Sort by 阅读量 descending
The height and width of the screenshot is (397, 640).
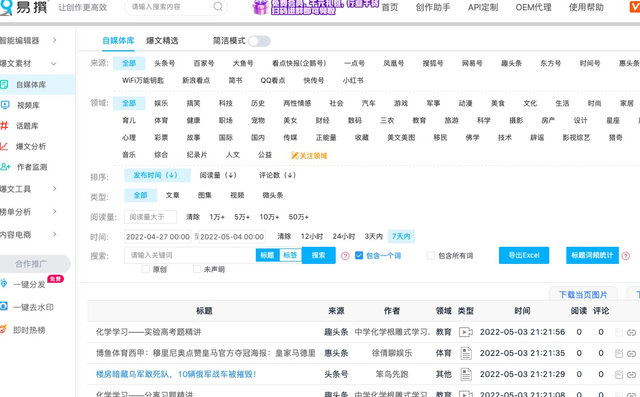click(x=218, y=175)
